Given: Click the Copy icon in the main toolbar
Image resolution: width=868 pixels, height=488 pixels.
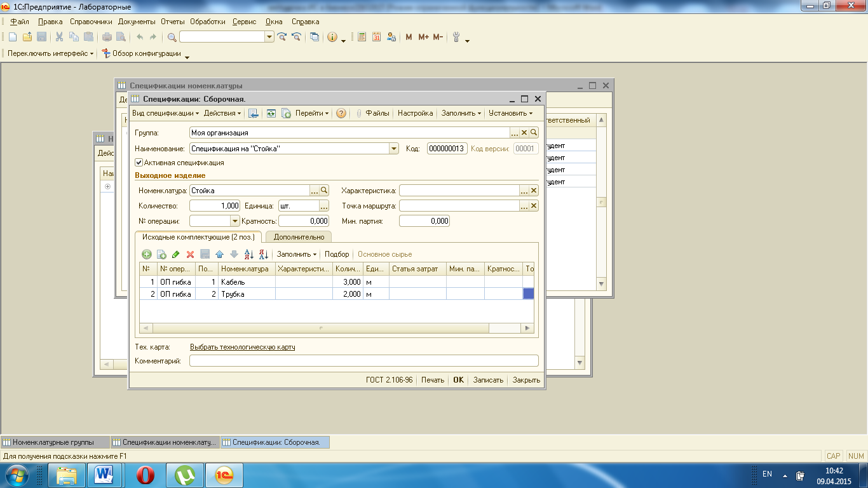Looking at the screenshot, I should click(74, 37).
